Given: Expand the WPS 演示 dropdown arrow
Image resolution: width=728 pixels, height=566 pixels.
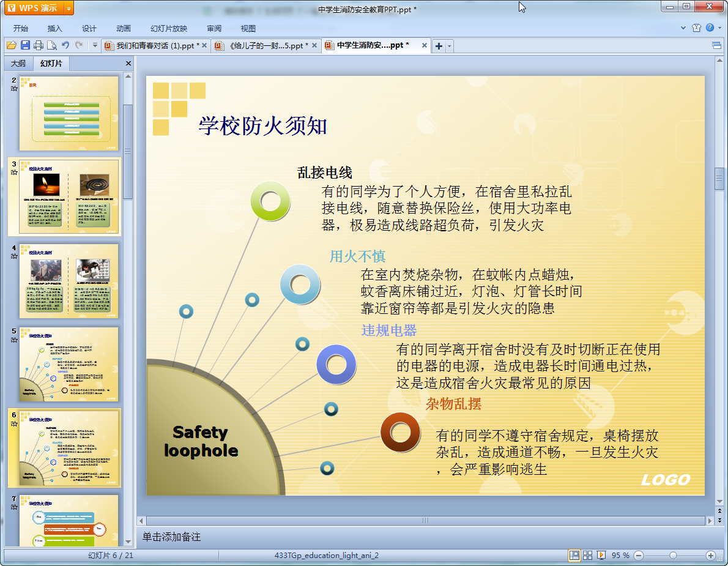Looking at the screenshot, I should 69,9.
